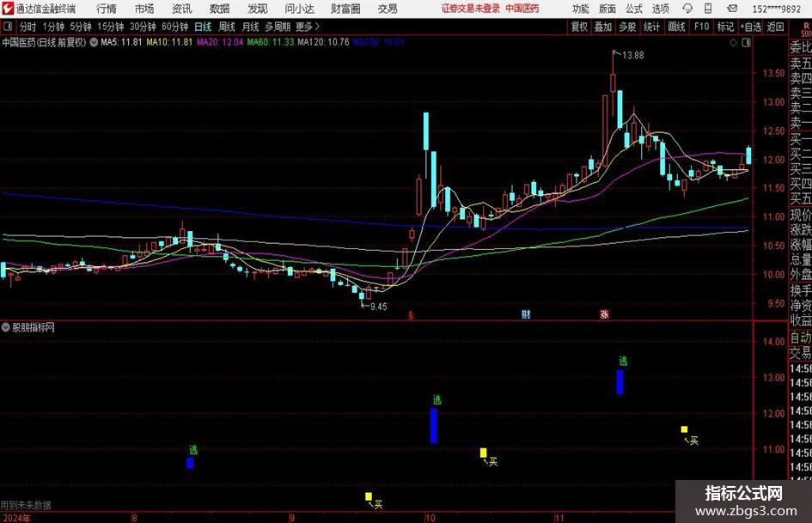
Task: Click the diamond icon above the chart
Action: [733, 42]
